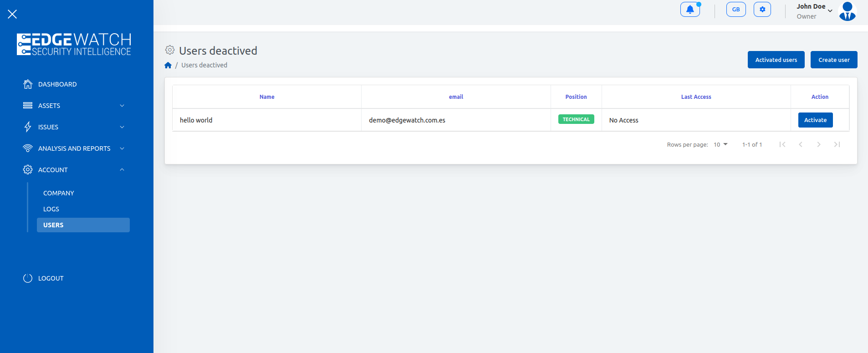Open the Analysis and Reports menu item
The height and width of the screenshot is (353, 868).
click(74, 148)
